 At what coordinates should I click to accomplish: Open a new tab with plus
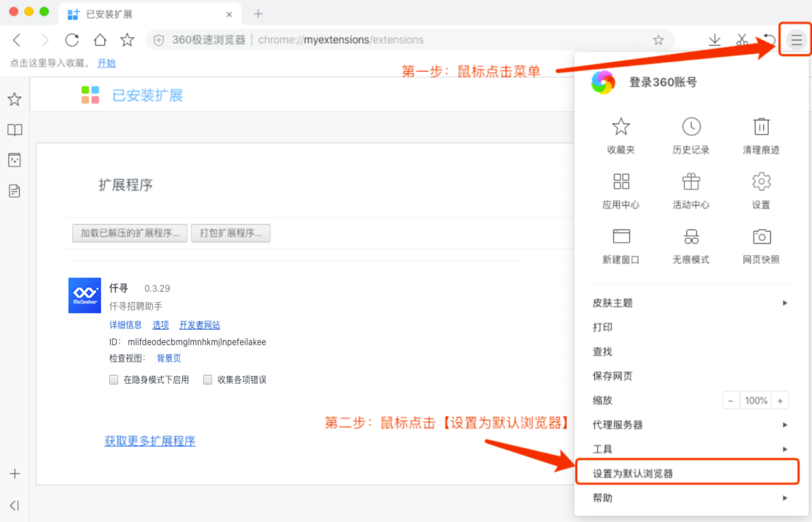(258, 14)
